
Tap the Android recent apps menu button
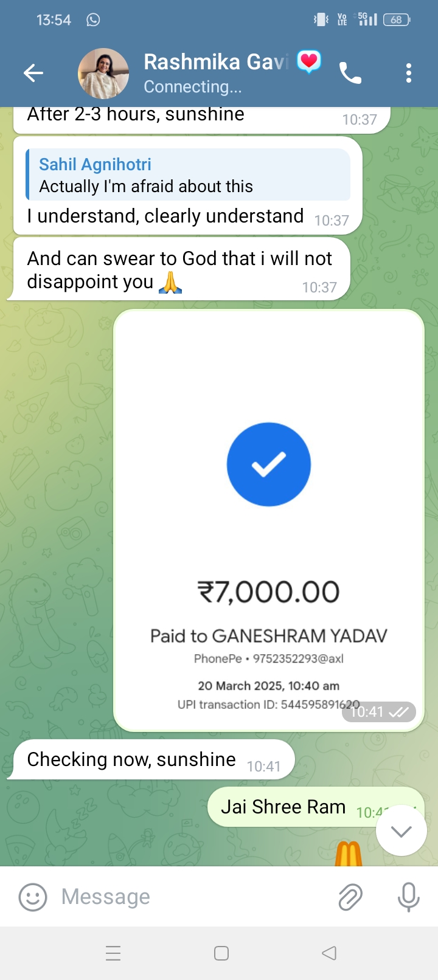[113, 953]
